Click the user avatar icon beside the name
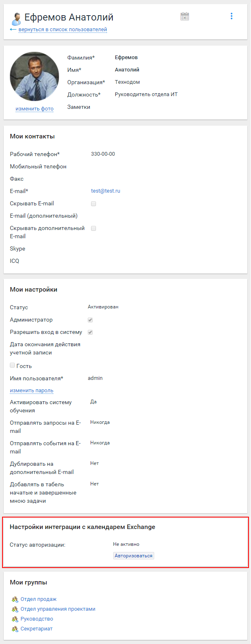Image resolution: width=251 pixels, height=644 pixels. (x=16, y=18)
